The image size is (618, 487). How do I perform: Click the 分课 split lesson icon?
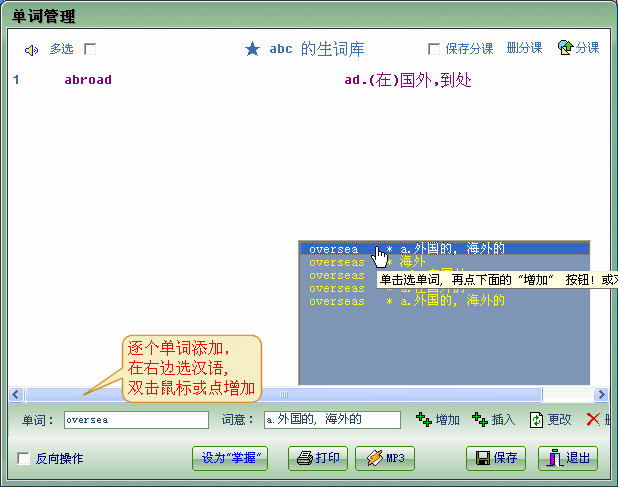pyautogui.click(x=566, y=48)
